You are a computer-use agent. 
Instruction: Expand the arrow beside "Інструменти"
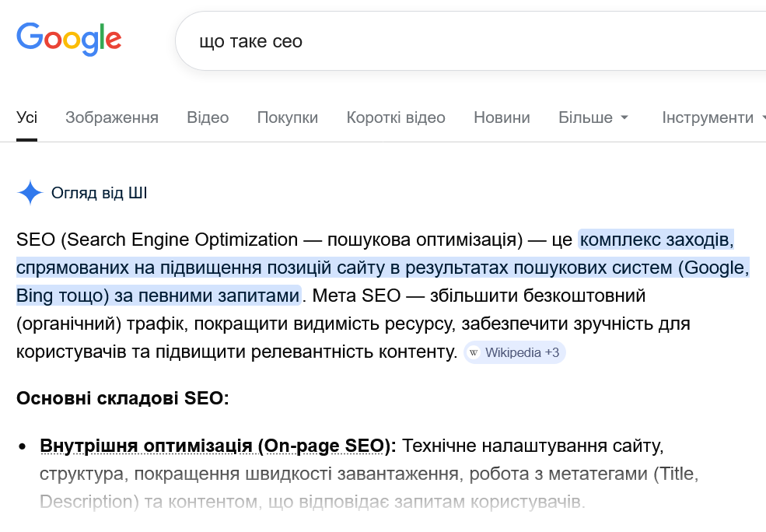pos(761,117)
